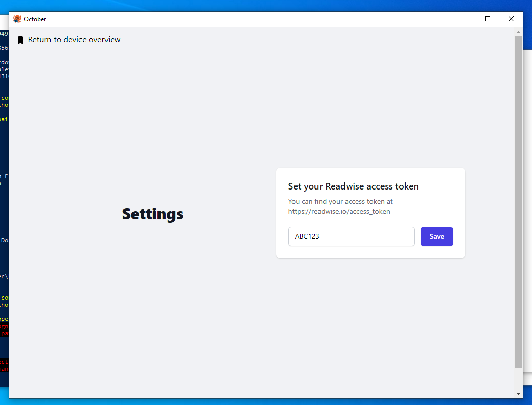
Task: Click the Readwise access token input field
Action: [x=351, y=236]
